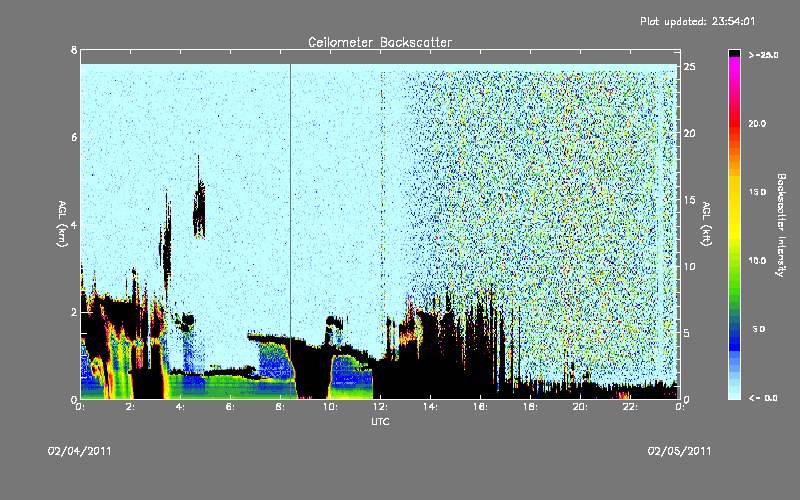Viewport: 800px width, 500px height.
Task: Click the vertical gray line after 8: UTC
Action: [x=290, y=231]
